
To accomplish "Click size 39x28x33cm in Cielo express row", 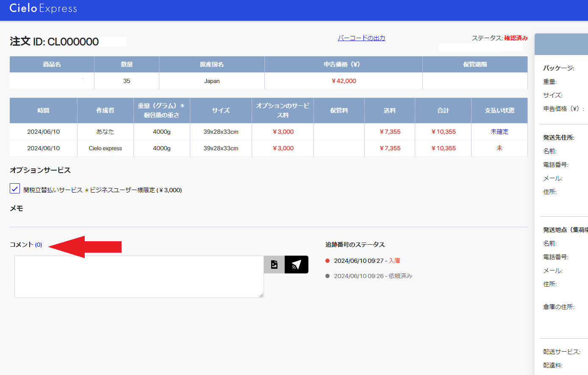I will coord(221,148).
